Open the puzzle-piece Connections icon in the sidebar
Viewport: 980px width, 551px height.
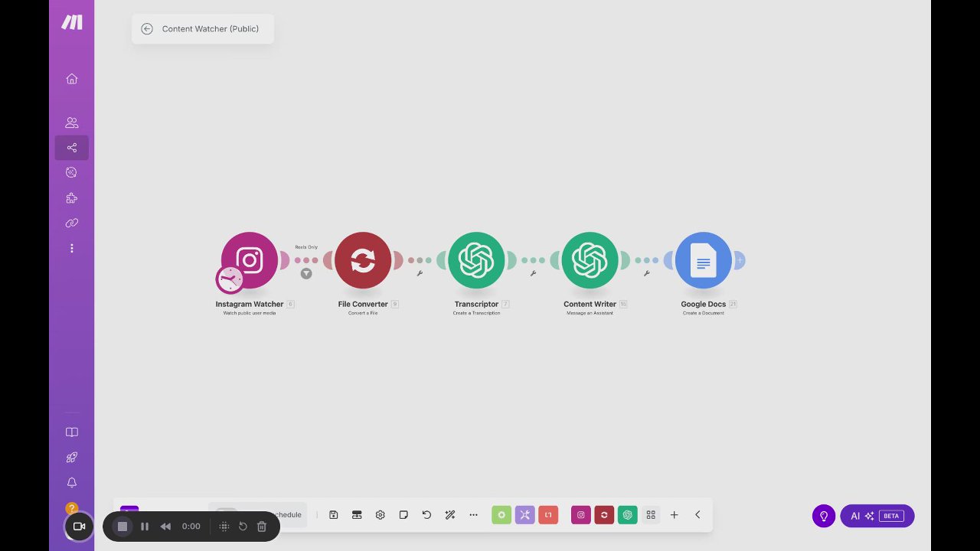click(72, 198)
